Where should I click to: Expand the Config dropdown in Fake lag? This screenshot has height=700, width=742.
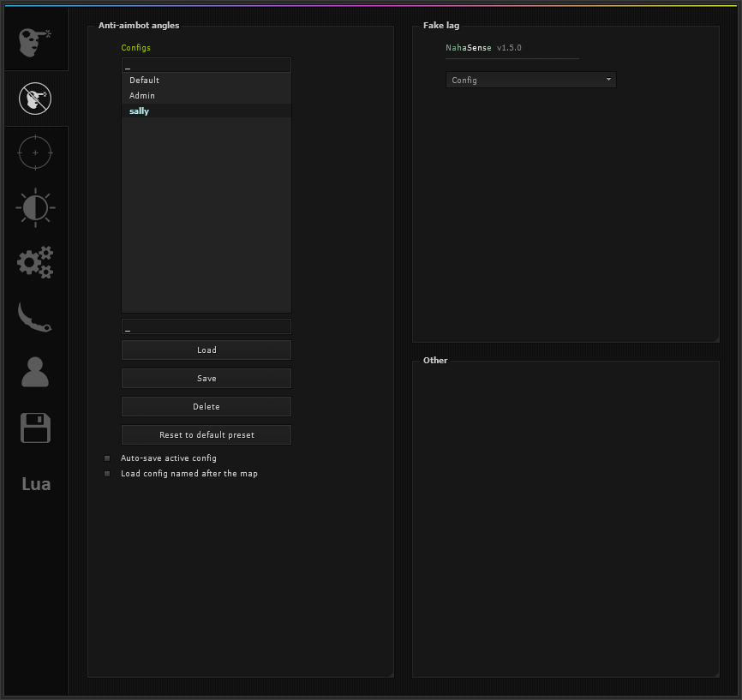click(531, 80)
